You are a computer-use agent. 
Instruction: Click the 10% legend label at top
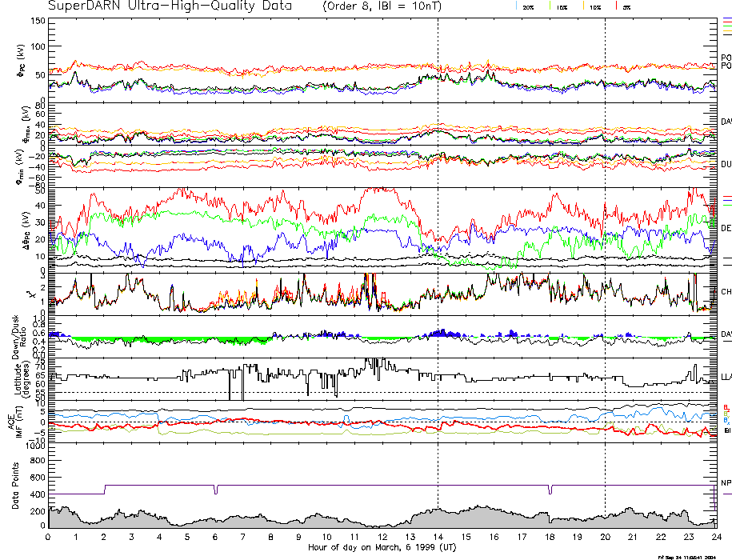[x=595, y=6]
